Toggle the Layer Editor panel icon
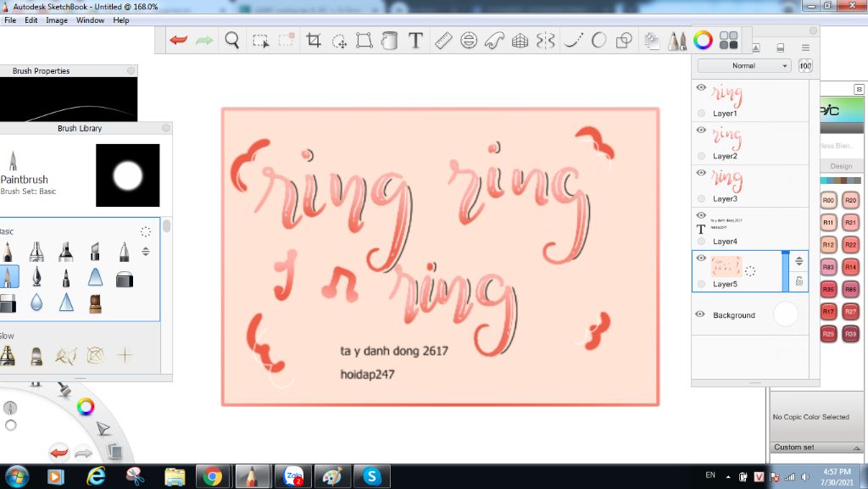The height and width of the screenshot is (489, 868). 652,41
